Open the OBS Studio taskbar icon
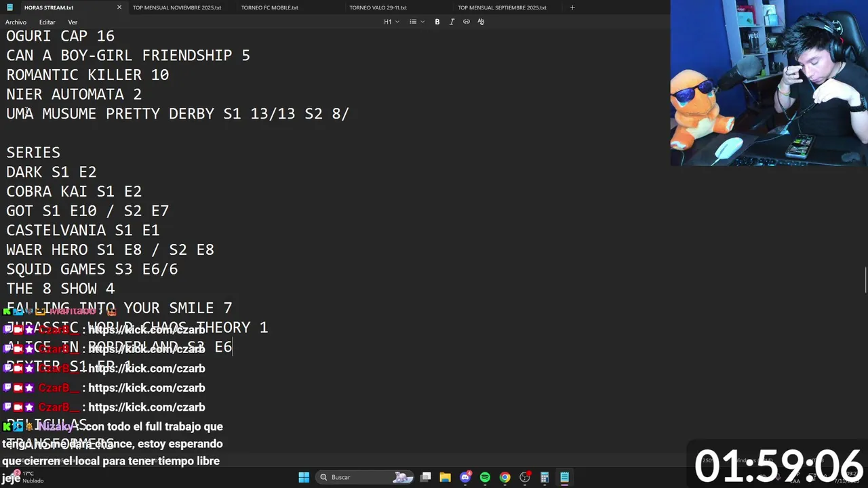Viewport: 868px width, 488px height. (x=525, y=477)
